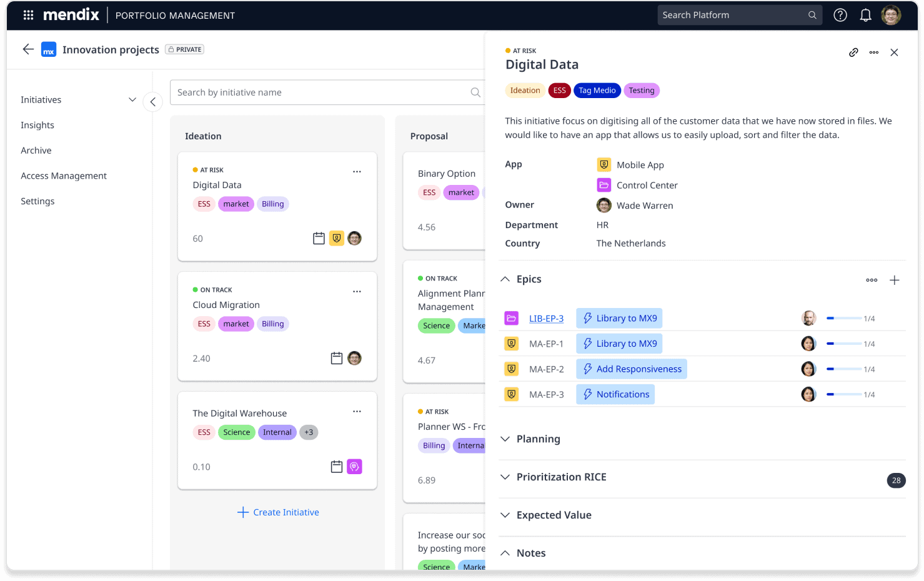Viewport: 924px width, 581px height.
Task: Expand the Prioritization RICE section
Action: [505, 477]
